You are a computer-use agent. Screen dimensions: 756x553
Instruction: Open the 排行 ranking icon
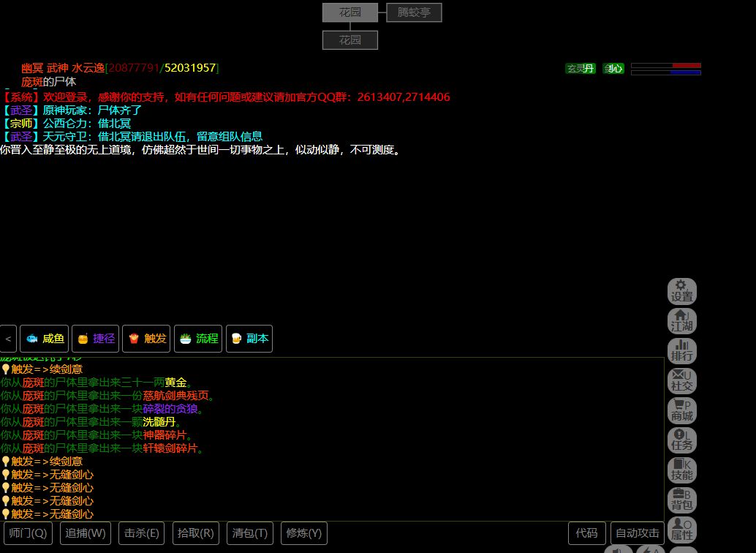pos(681,351)
